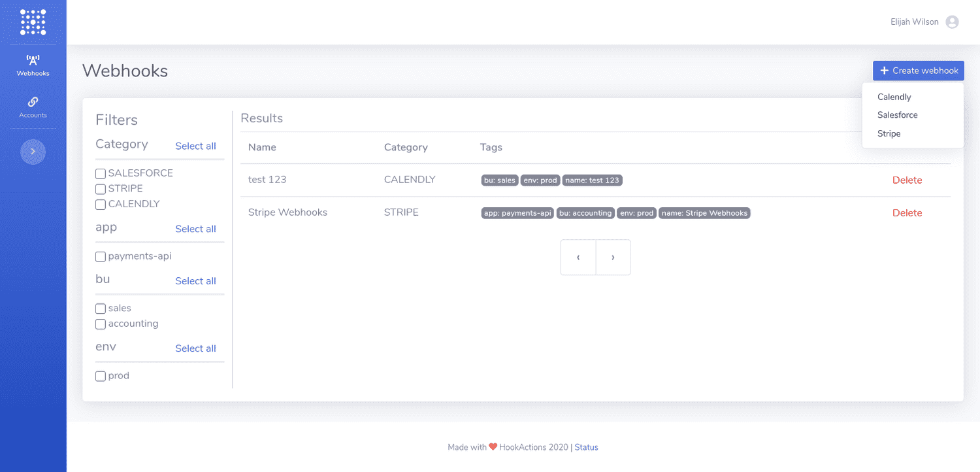Go to previous results page
This screenshot has height=472, width=980.
tap(578, 258)
